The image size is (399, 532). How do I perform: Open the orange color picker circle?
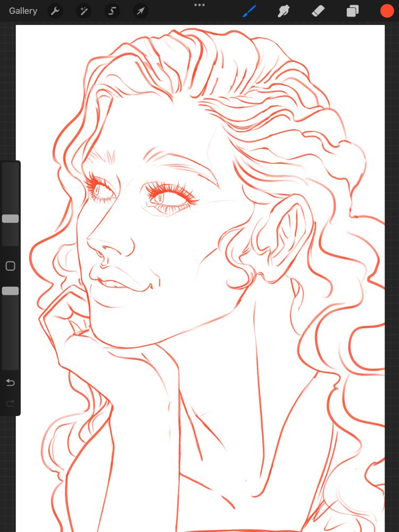387,11
